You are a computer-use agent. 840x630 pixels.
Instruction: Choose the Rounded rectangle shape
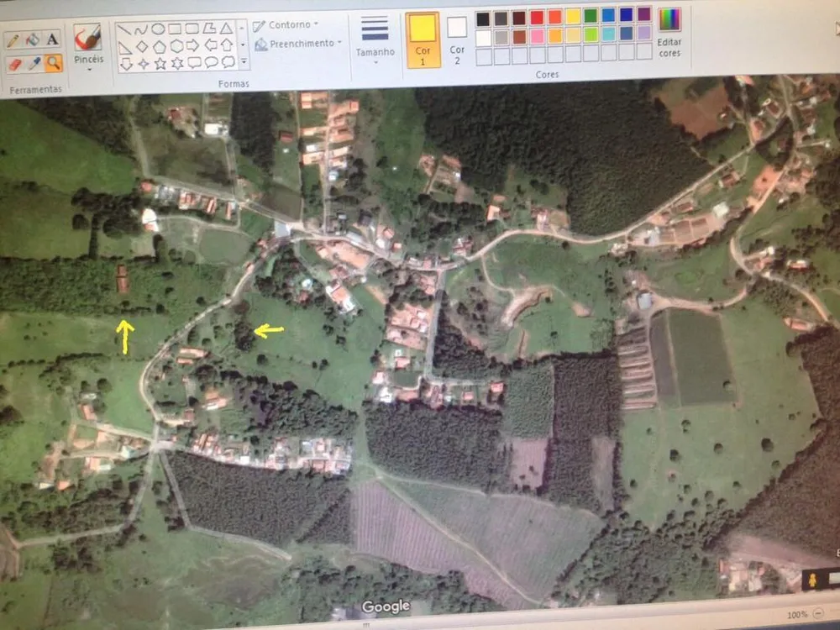192,29
